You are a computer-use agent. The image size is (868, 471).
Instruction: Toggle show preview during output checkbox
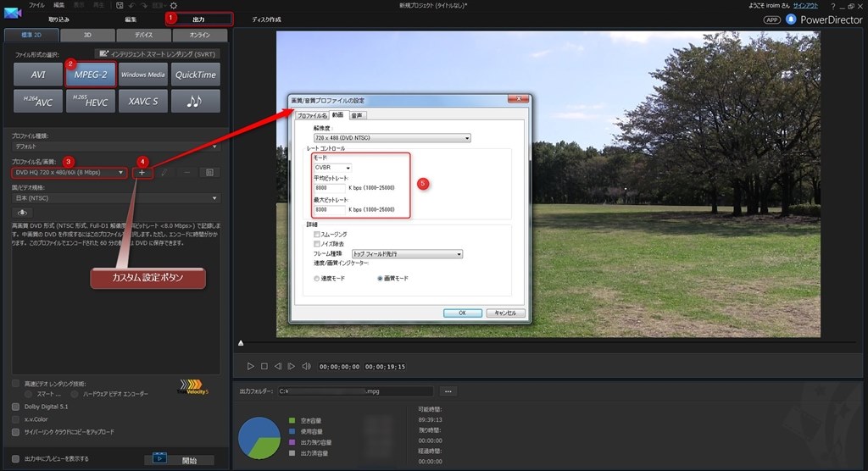pyautogui.click(x=15, y=458)
